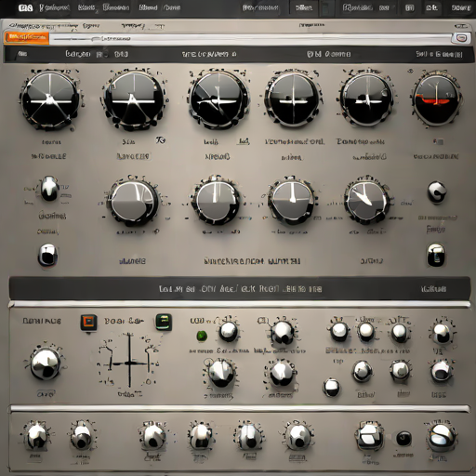Click the middle of the three small white knobs
The height and width of the screenshot is (476, 476).
point(366,332)
